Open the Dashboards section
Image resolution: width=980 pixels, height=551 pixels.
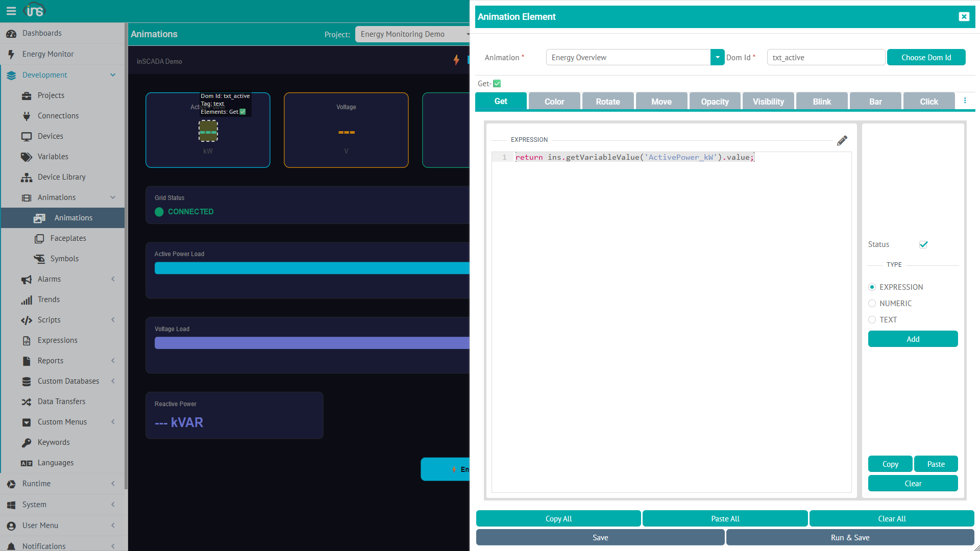[x=42, y=33]
